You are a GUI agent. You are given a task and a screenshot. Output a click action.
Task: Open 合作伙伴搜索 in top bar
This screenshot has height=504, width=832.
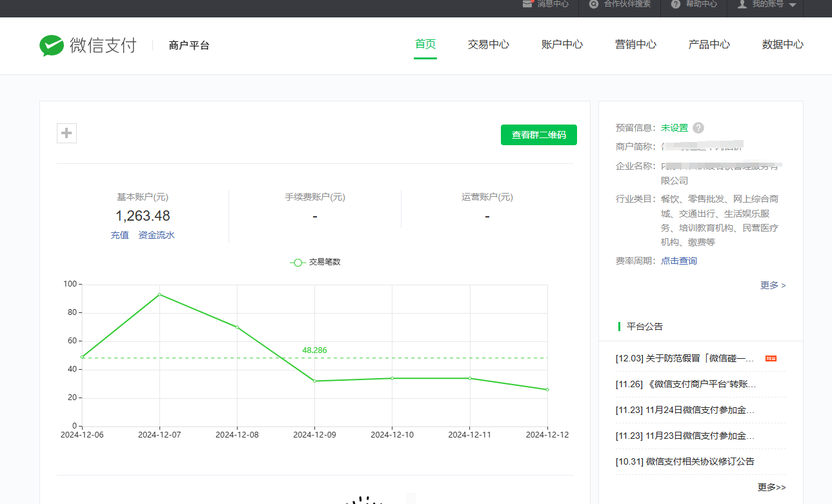pyautogui.click(x=627, y=4)
